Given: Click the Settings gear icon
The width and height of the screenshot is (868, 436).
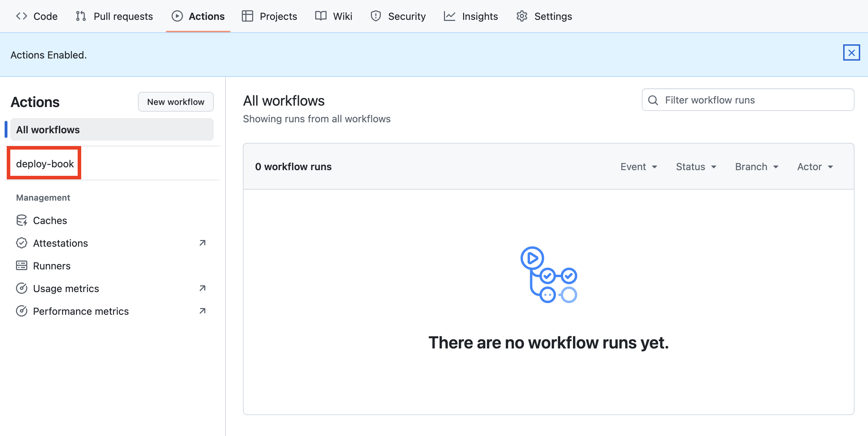Looking at the screenshot, I should coord(522,16).
